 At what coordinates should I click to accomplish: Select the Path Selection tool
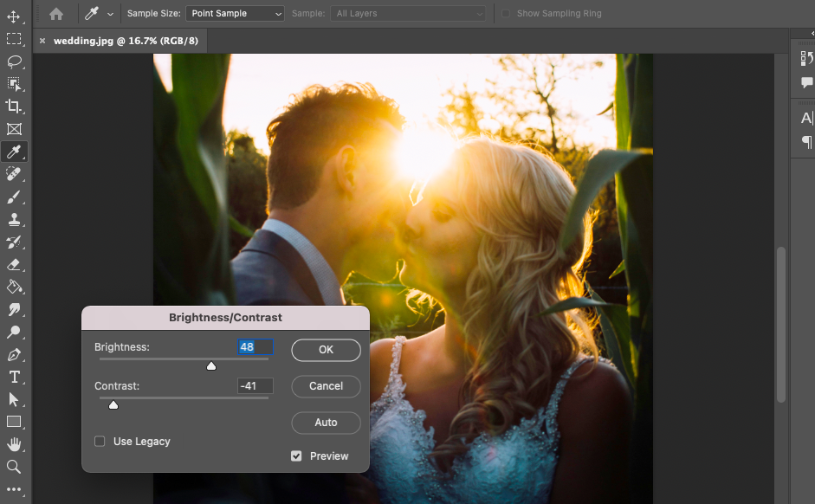click(x=14, y=399)
